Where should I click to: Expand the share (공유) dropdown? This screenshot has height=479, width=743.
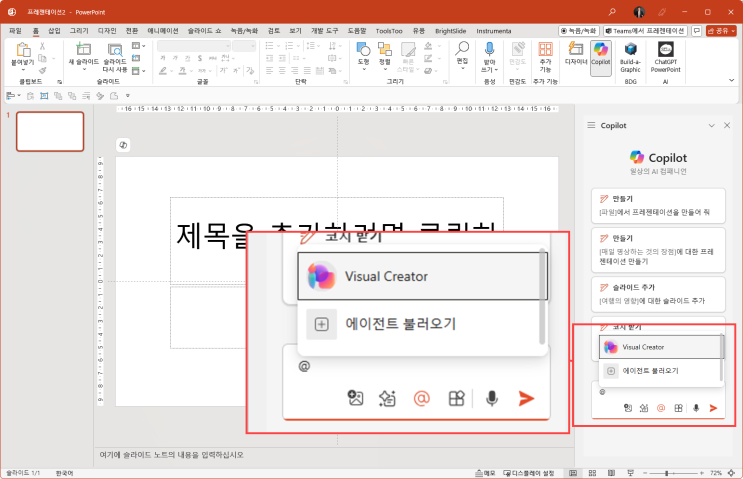[x=734, y=31]
